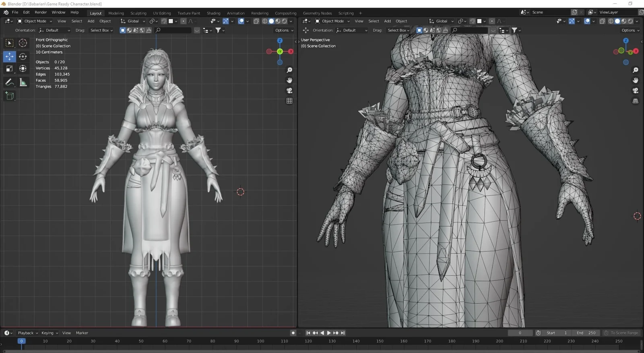Jump to the timeline end frame
The image size is (644, 353).
[x=343, y=333]
